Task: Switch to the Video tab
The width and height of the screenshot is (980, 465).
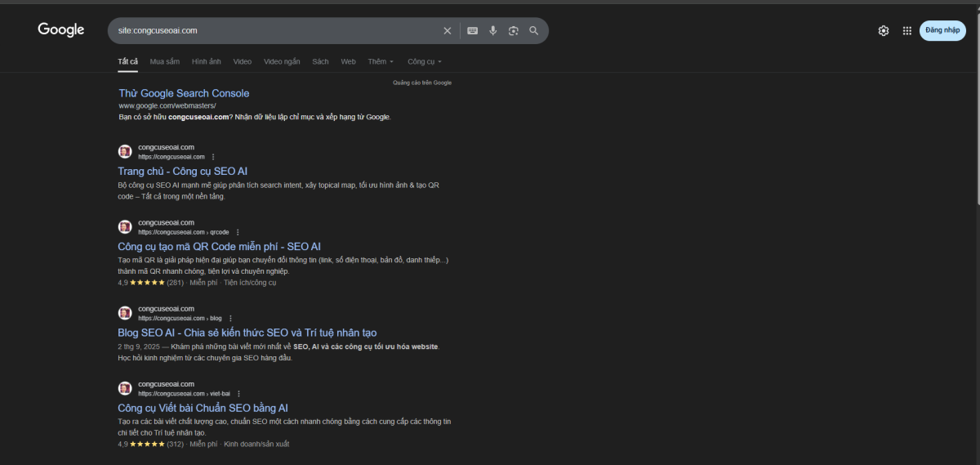Action: (x=242, y=61)
